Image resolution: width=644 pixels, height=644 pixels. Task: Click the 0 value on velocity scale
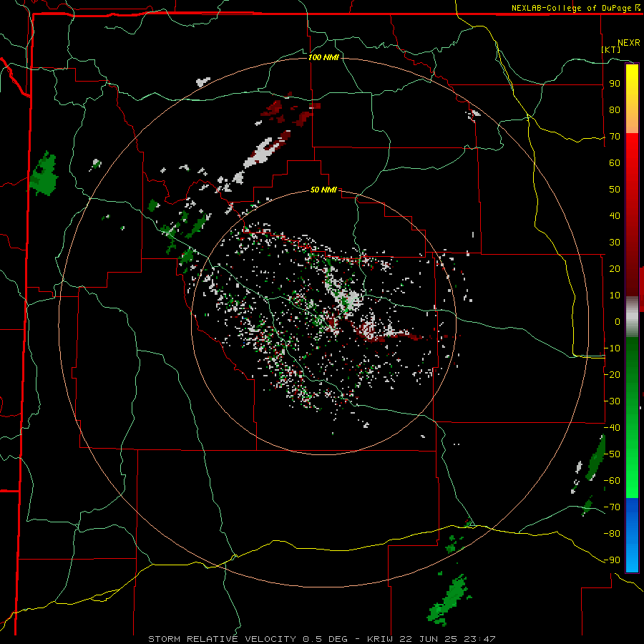[x=618, y=321]
